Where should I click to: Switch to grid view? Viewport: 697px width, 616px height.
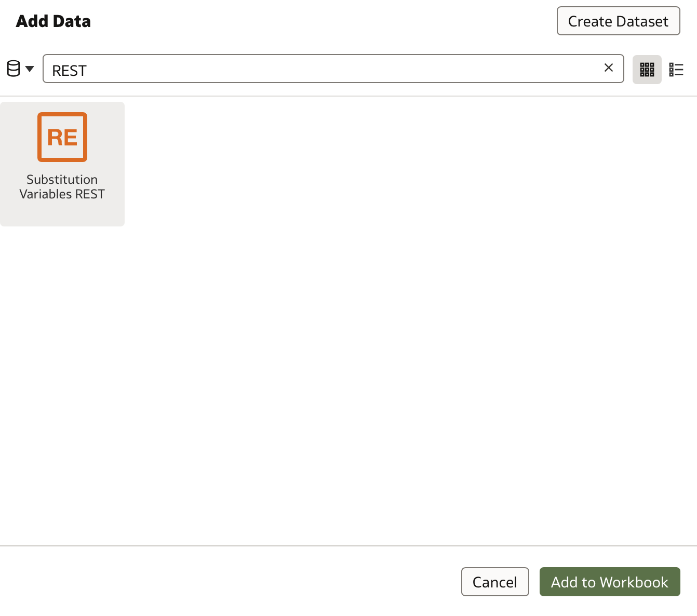[647, 70]
